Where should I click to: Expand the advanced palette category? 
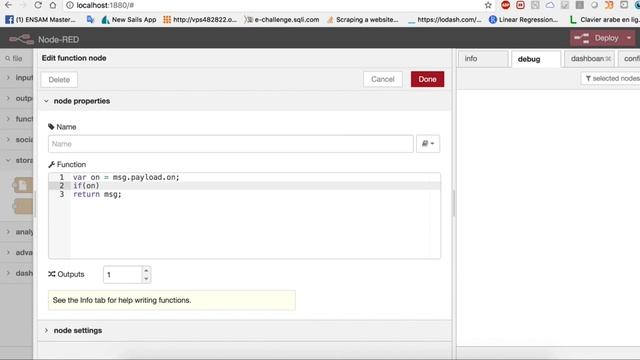(x=17, y=252)
